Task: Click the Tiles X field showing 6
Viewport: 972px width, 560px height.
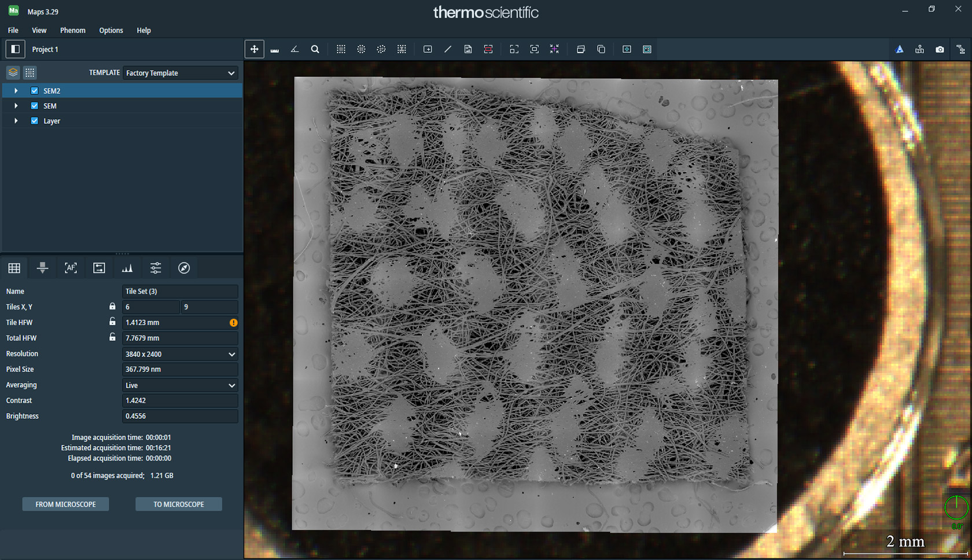Action: pos(151,307)
